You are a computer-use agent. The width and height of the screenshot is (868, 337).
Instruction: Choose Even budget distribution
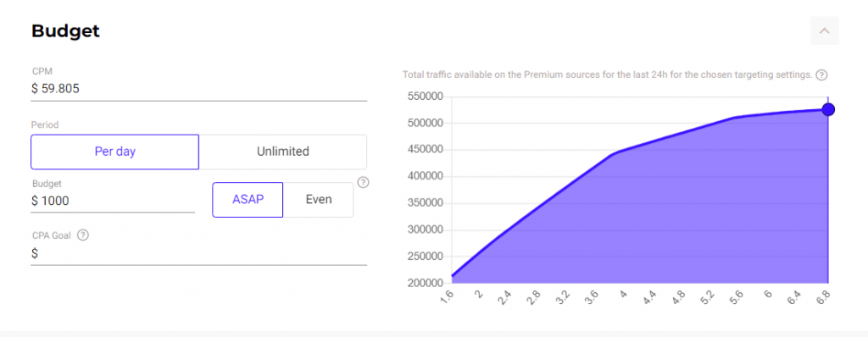(319, 200)
